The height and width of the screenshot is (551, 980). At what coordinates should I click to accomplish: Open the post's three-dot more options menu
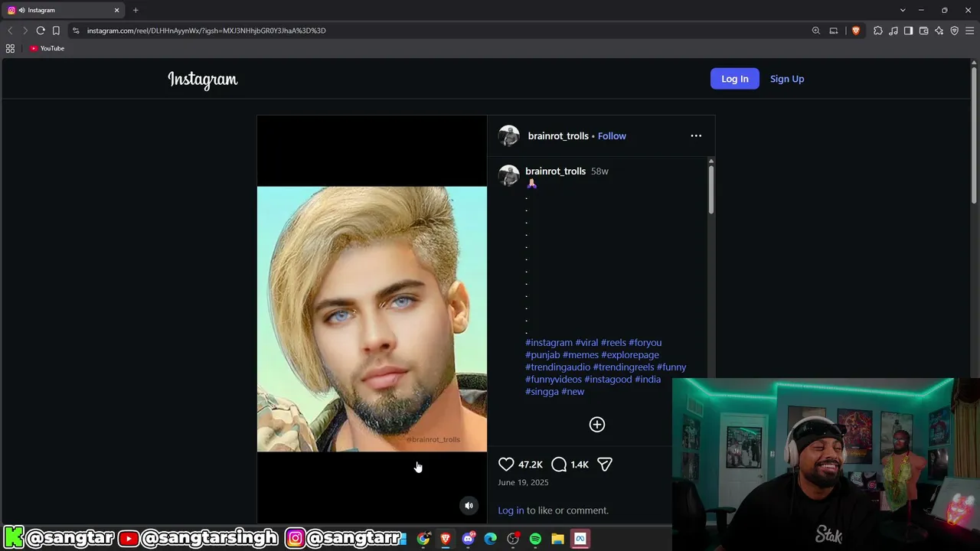(696, 135)
